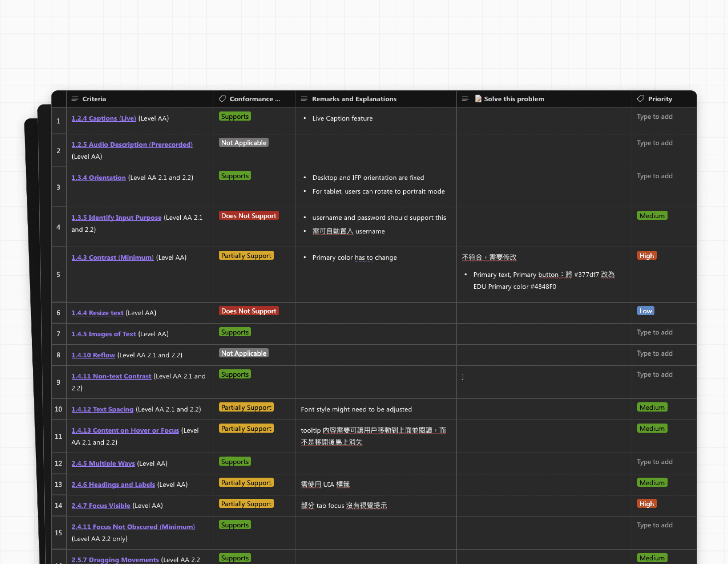Click the tag icon beside Priority header
This screenshot has width=728, height=564.
641,99
